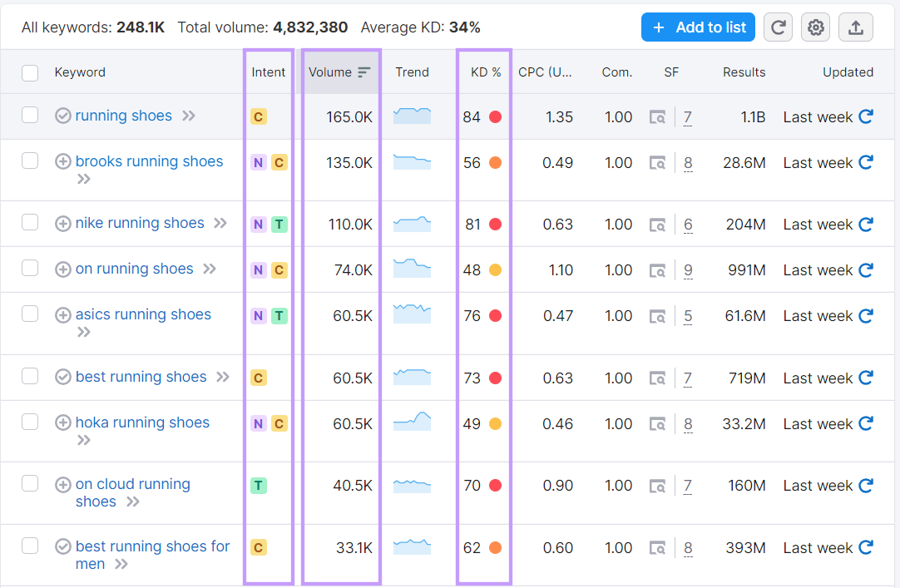Check the 'best running shoes for men' checkbox
This screenshot has height=588, width=900.
pyautogui.click(x=30, y=545)
